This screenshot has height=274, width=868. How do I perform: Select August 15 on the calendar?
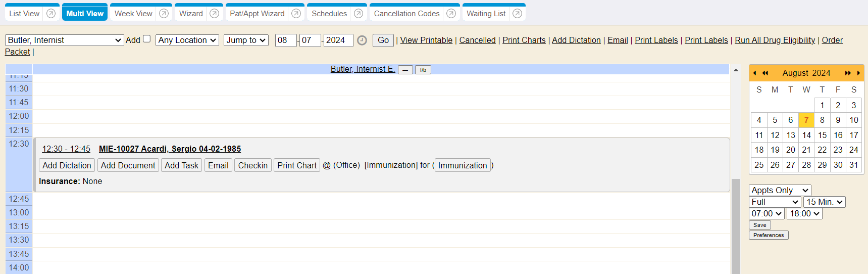(x=822, y=135)
